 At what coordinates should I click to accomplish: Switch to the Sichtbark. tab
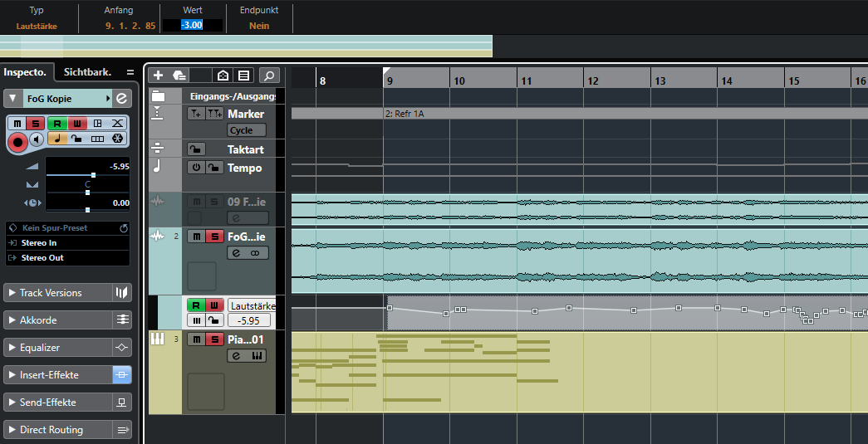point(87,72)
